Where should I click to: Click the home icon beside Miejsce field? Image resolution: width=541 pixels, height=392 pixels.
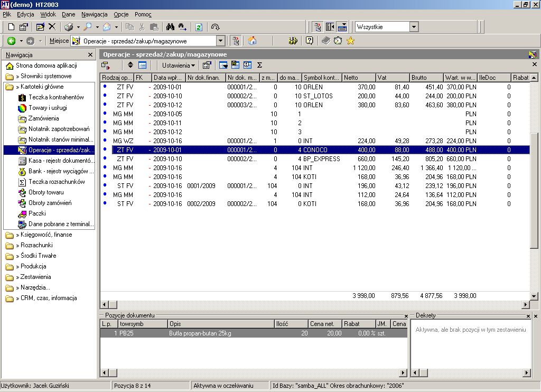pos(252,41)
